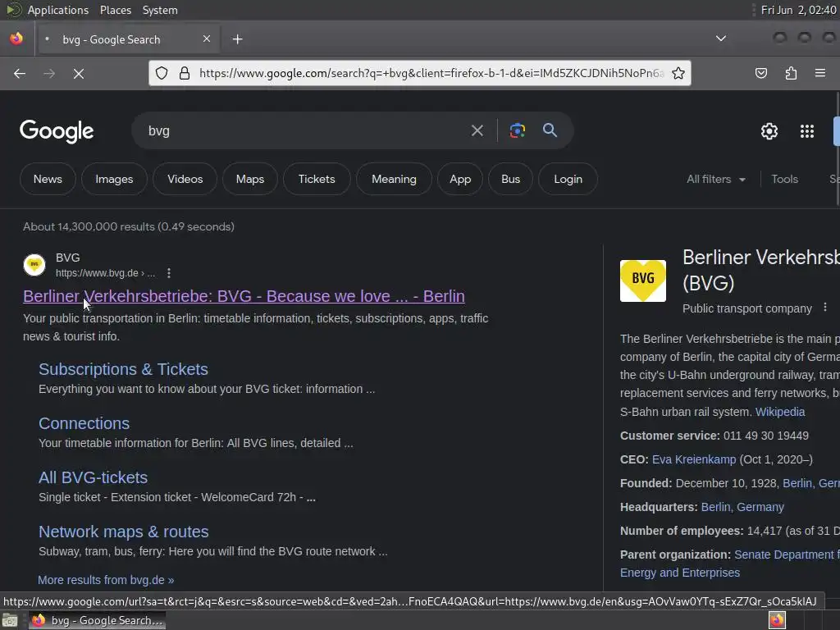Click the Firefox address bar URL
Viewport: 840px width, 630px height.
click(x=431, y=73)
